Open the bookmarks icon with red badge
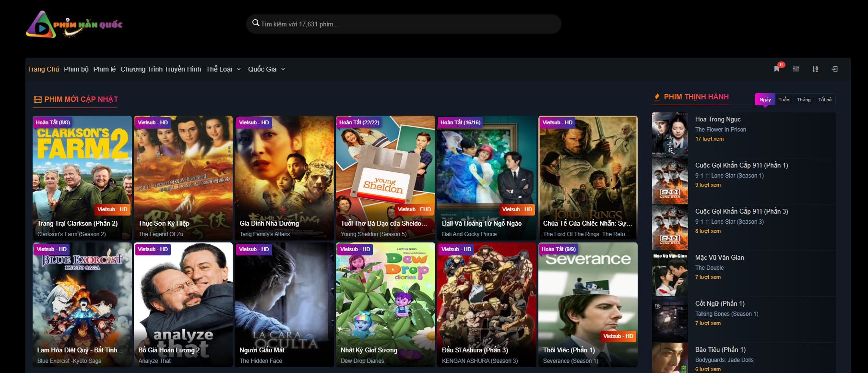Image resolution: width=868 pixels, height=373 pixels. pyautogui.click(x=777, y=69)
